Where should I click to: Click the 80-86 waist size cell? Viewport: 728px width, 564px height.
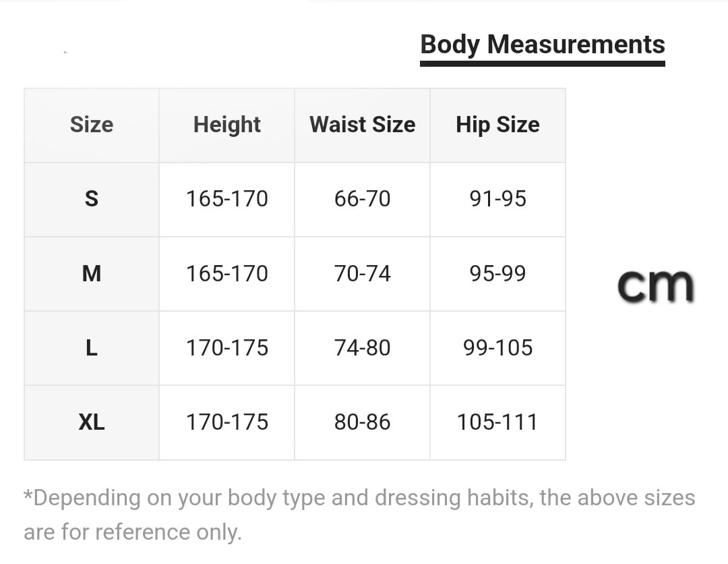click(362, 422)
